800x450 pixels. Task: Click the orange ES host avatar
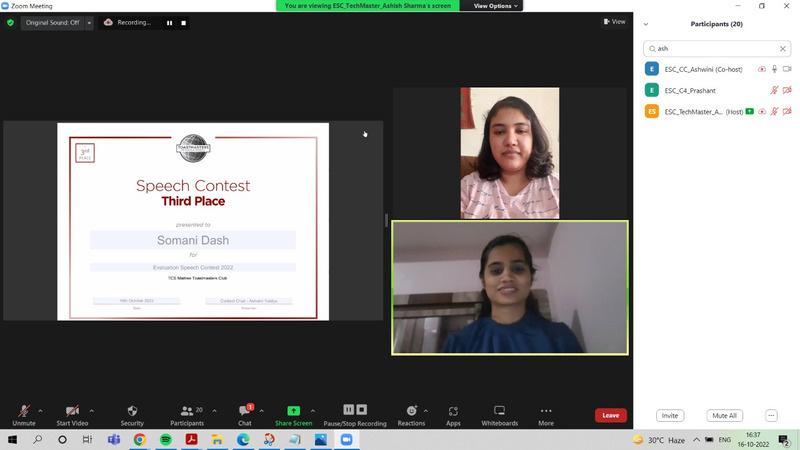[652, 111]
